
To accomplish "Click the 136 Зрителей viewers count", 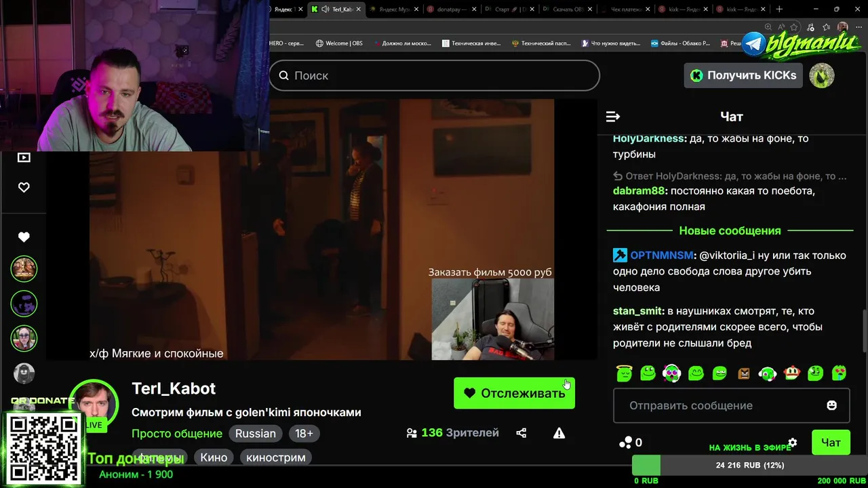I will coord(452,433).
